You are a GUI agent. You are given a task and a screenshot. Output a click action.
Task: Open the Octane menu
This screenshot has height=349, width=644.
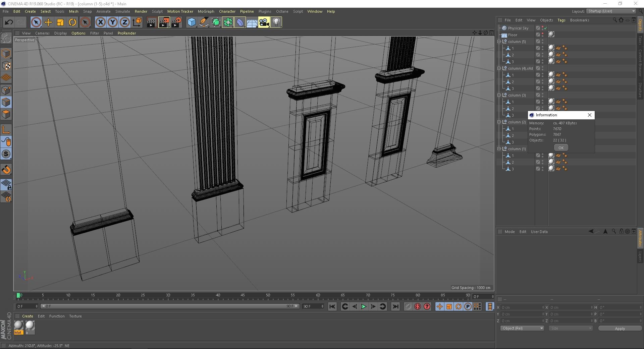tap(282, 11)
